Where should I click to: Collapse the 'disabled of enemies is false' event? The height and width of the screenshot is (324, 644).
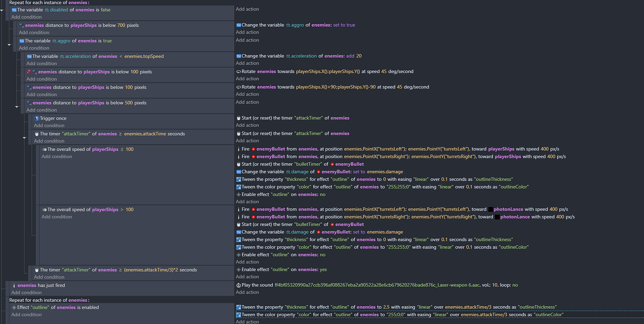(x=2, y=10)
